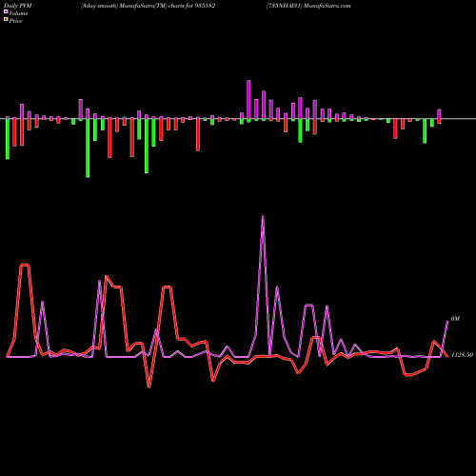Click the 735NHAI31 MunafaSutra.com label
This screenshot has height=476, width=476.
[308, 6]
